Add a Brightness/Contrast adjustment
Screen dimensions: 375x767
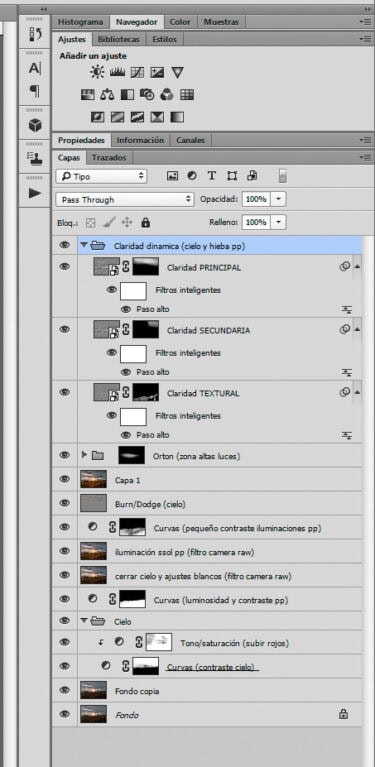(x=97, y=72)
